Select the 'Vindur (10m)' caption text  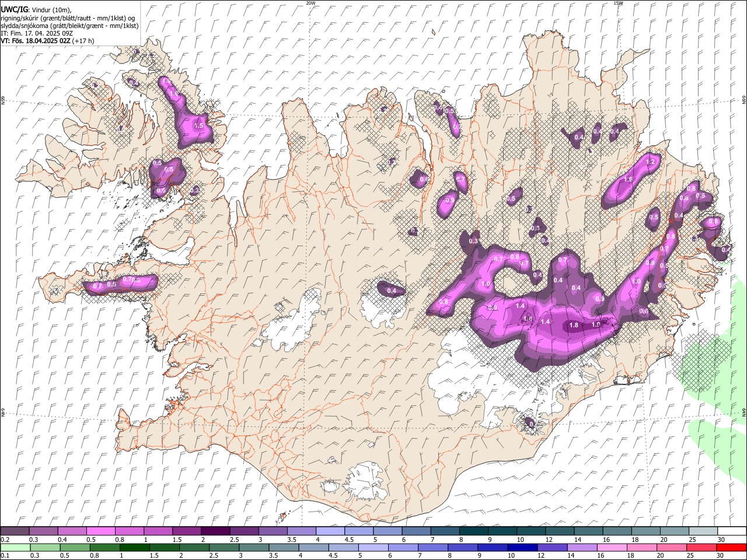click(x=51, y=10)
